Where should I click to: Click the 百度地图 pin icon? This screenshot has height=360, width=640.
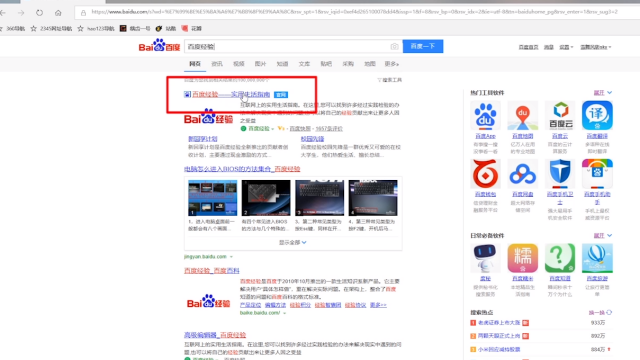tap(522, 116)
